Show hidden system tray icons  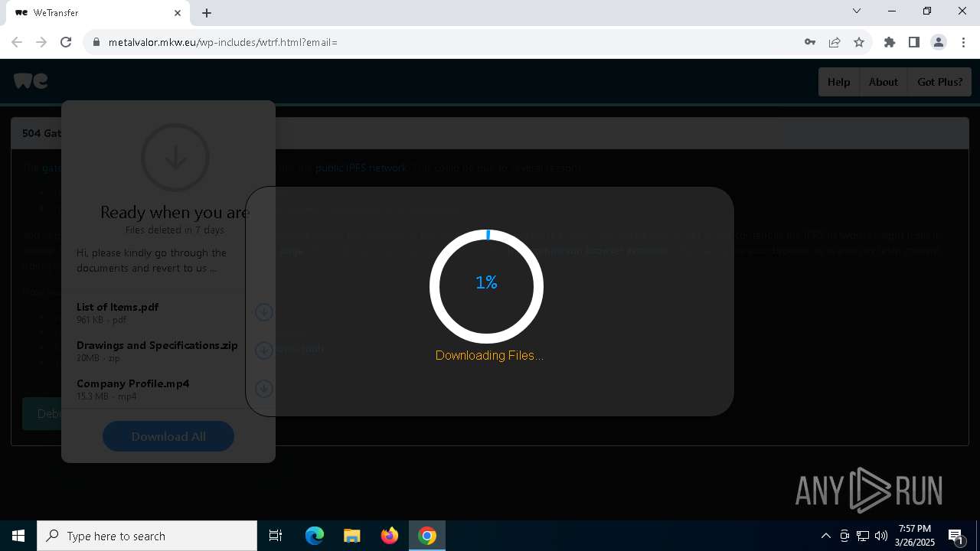[x=825, y=536]
